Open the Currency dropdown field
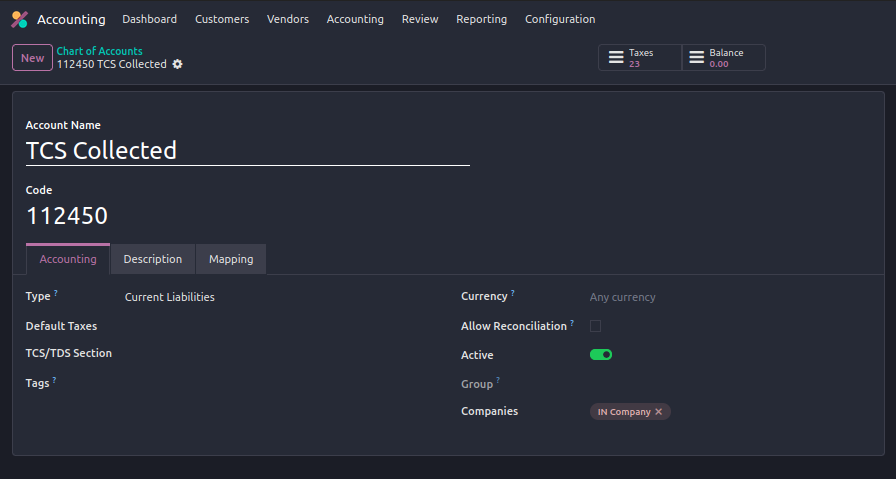The image size is (896, 479). [720, 297]
